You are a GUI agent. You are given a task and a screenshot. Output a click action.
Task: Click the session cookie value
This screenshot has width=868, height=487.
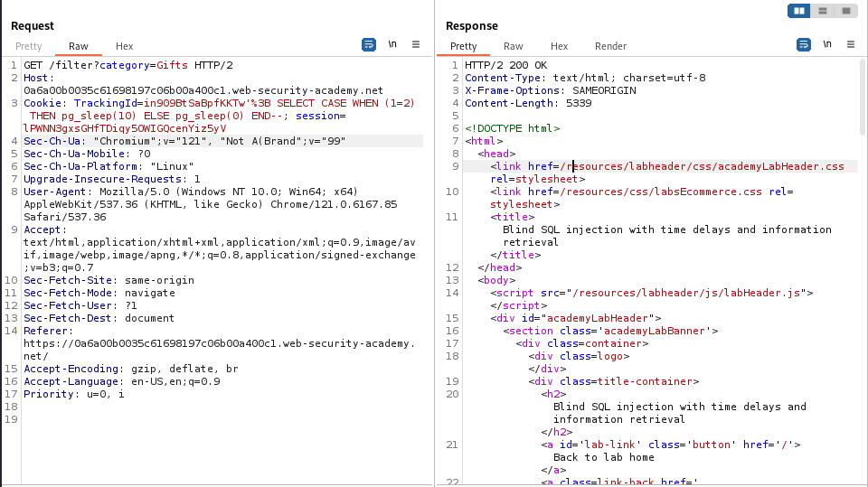[125, 128]
